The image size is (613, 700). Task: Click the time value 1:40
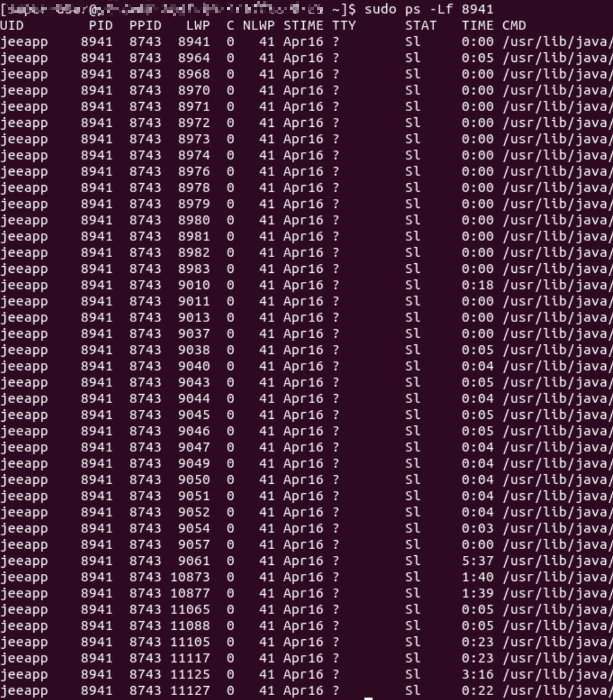478,577
